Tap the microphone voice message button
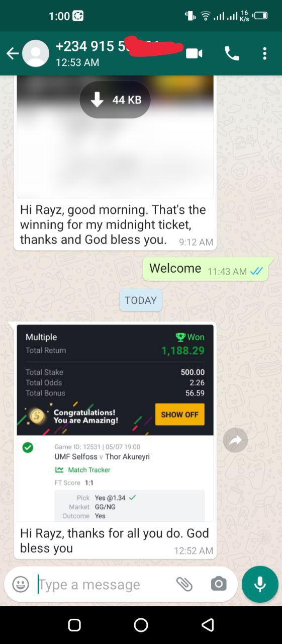The width and height of the screenshot is (282, 644). click(x=260, y=584)
